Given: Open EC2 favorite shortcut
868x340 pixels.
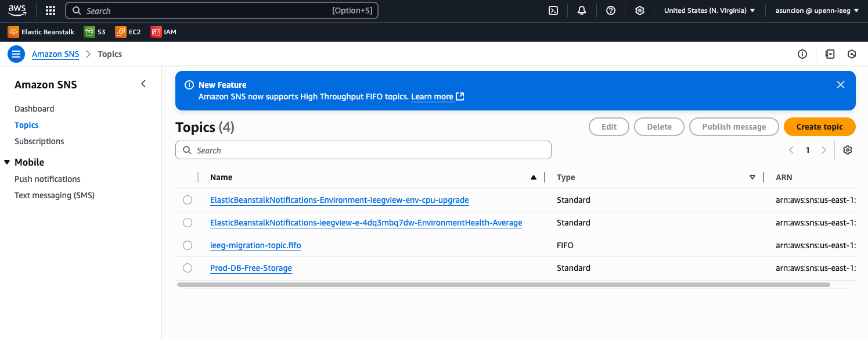Looking at the screenshot, I should tap(128, 32).
